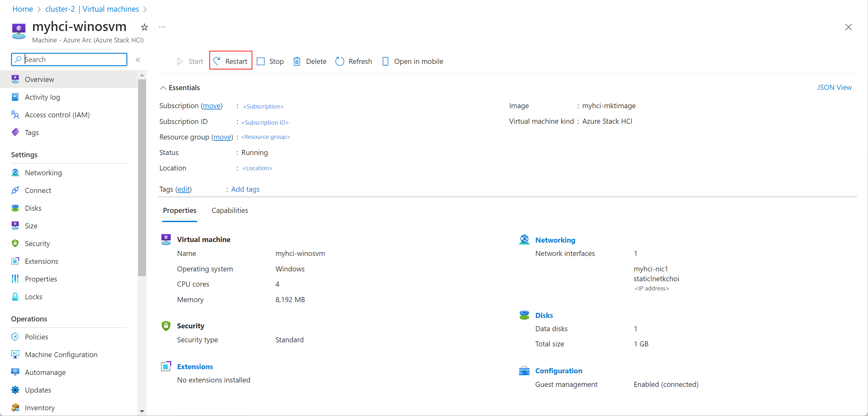
Task: Click the Inventory box icon
Action: pyautogui.click(x=15, y=407)
